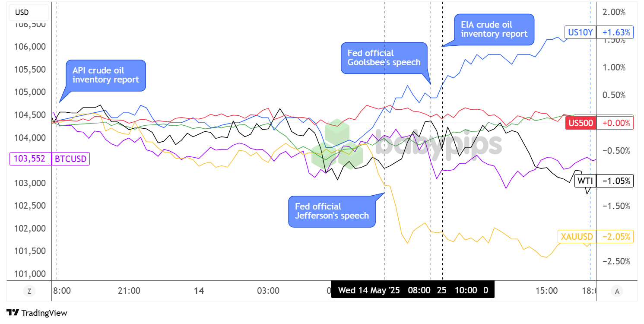Screen dimensions: 644x324
Task: Click the BTCUSD symbol label
Action: point(70,159)
